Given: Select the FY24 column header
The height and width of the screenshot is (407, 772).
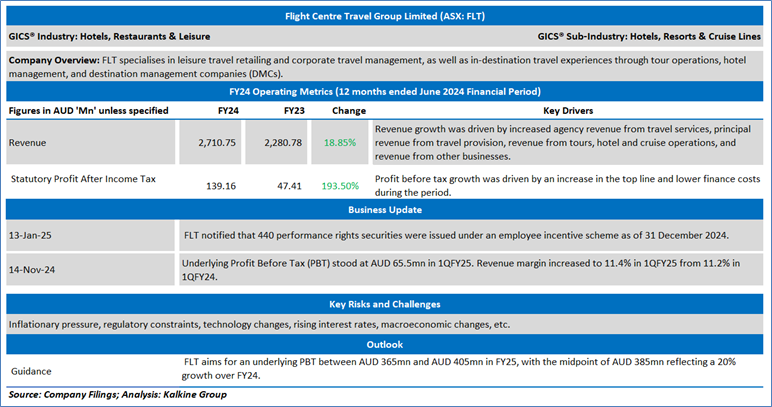Looking at the screenshot, I should point(228,111).
